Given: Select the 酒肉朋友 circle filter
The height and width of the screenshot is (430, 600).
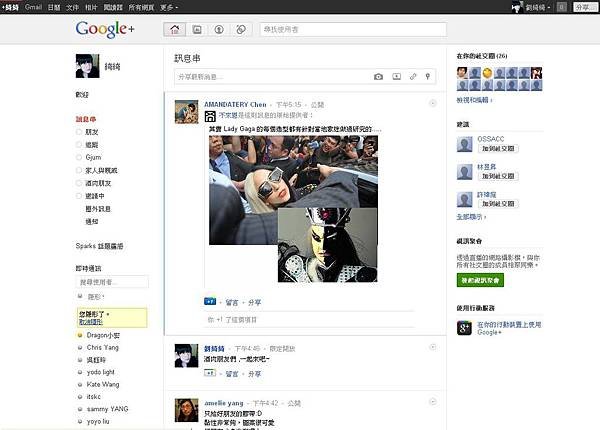Looking at the screenshot, I should [x=94, y=183].
